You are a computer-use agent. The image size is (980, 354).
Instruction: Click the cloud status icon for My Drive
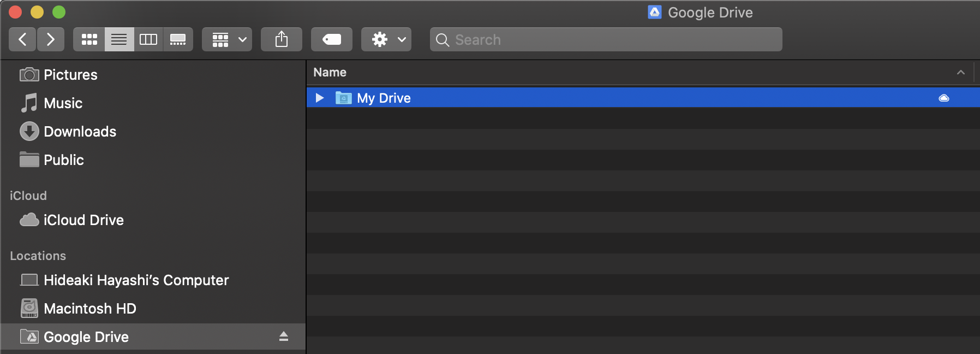944,98
